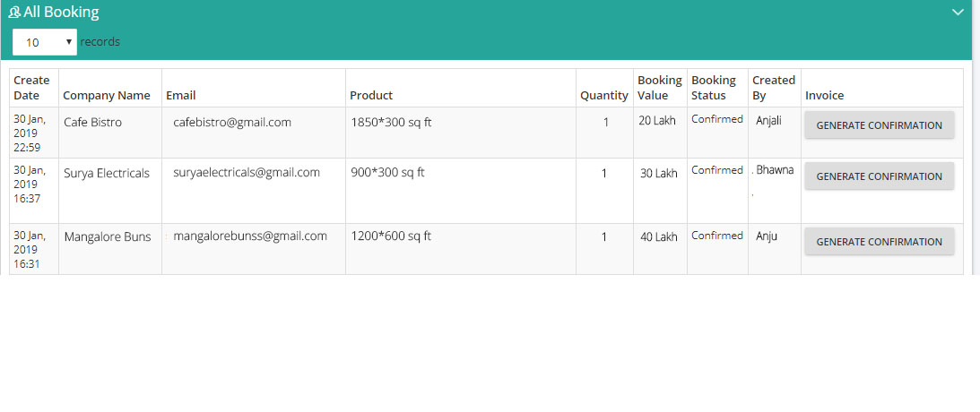Click the Quantity column header
980x412 pixels.
click(x=603, y=96)
